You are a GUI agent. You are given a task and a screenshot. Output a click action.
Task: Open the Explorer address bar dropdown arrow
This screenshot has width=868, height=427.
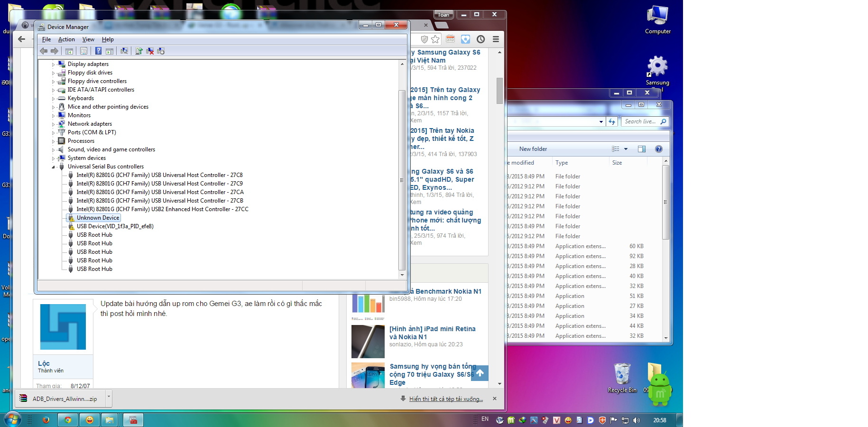click(x=601, y=121)
